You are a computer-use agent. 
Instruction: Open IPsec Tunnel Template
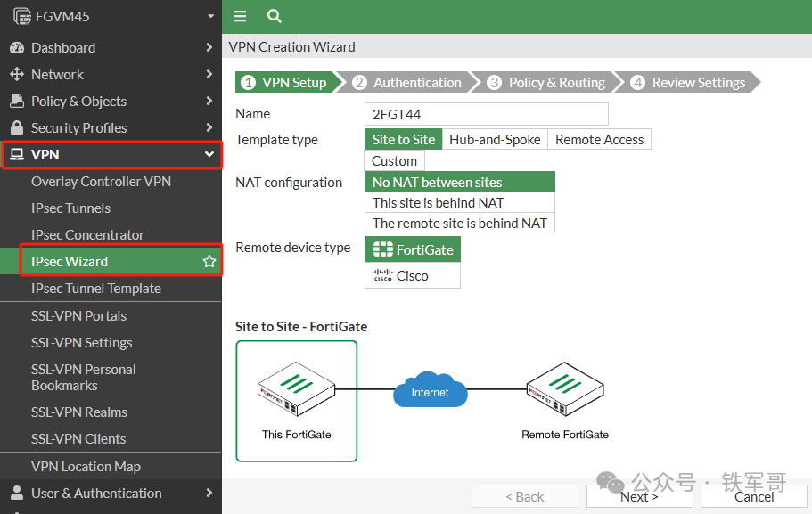click(95, 289)
